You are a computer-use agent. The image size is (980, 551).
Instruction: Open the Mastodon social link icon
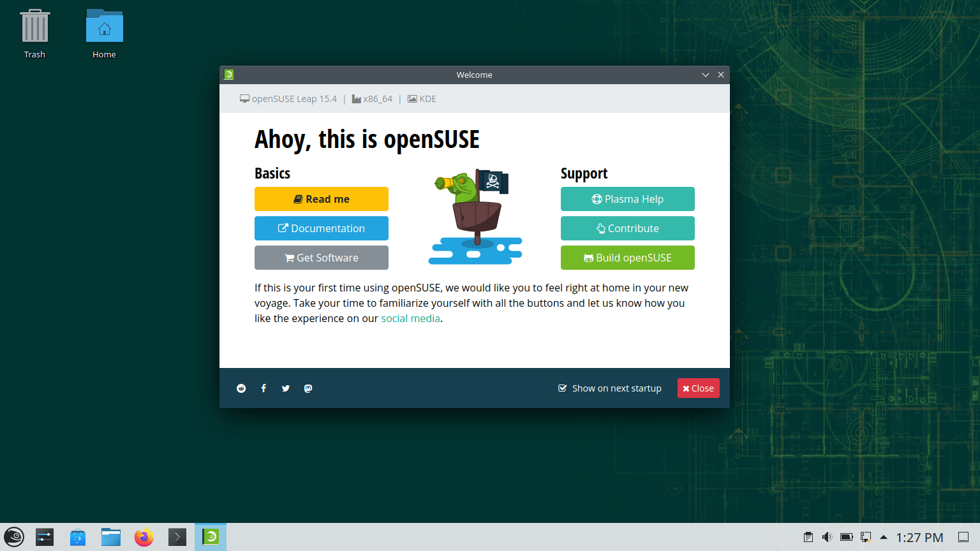[x=308, y=388]
